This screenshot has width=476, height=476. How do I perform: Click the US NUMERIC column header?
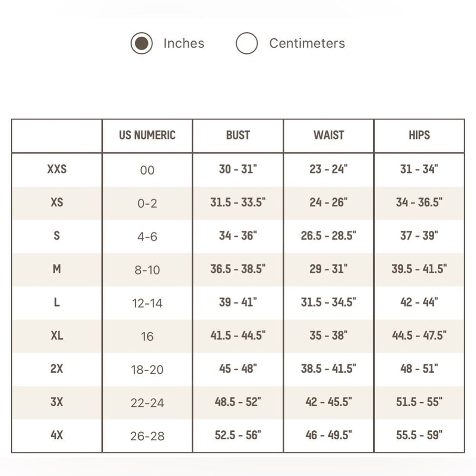coord(147,135)
